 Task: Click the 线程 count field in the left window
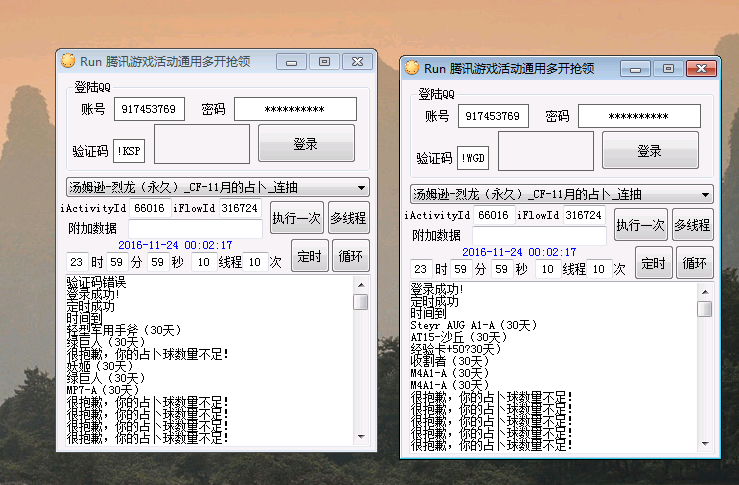click(204, 262)
